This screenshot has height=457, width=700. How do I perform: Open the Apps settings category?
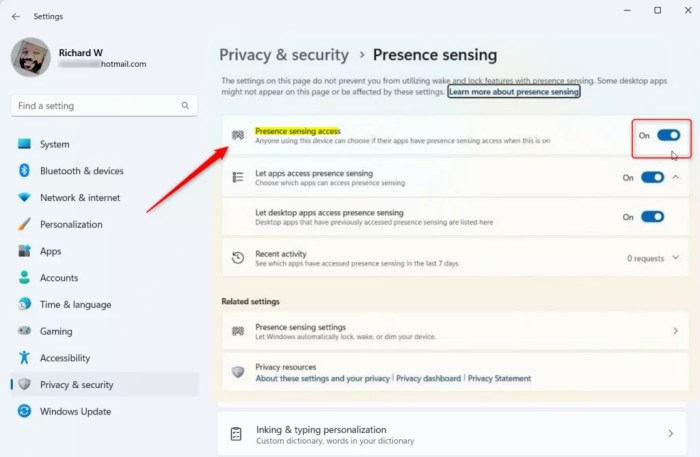point(50,251)
